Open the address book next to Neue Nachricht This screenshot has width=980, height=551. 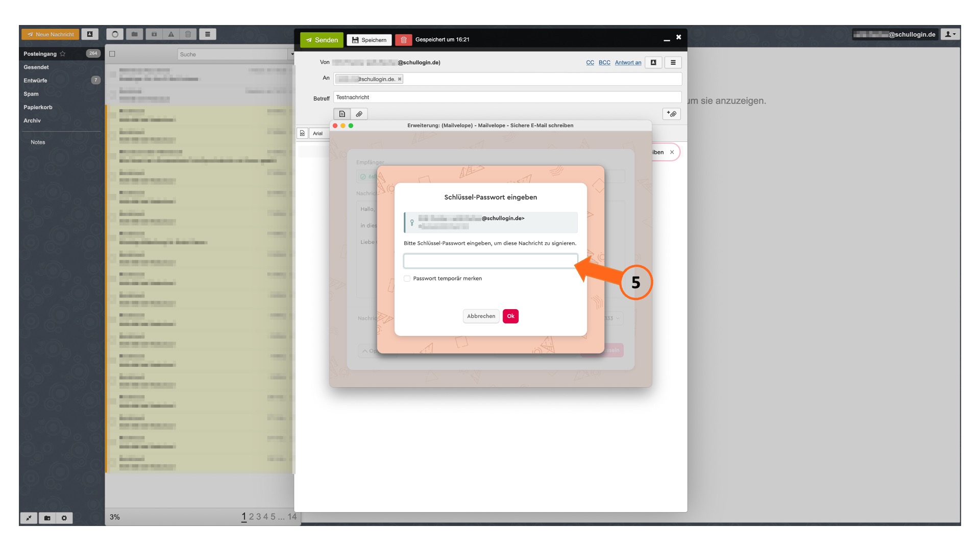(90, 34)
